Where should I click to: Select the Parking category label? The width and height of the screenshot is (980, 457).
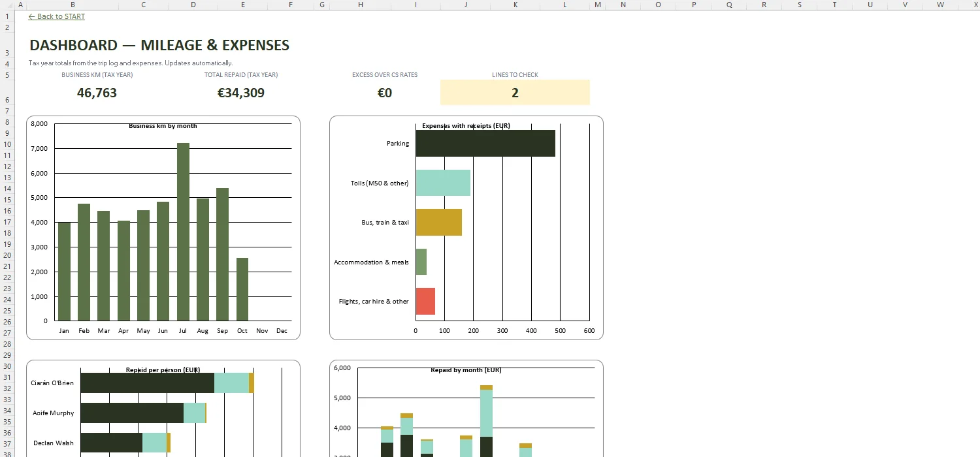pos(398,144)
